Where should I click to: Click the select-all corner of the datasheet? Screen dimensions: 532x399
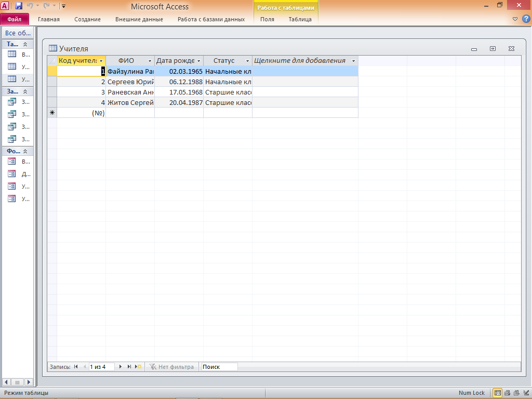pyautogui.click(x=52, y=61)
